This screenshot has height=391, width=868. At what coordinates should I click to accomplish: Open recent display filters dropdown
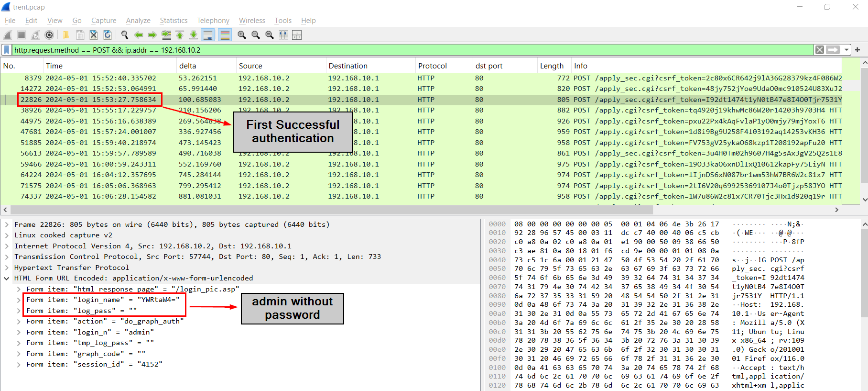pyautogui.click(x=846, y=50)
